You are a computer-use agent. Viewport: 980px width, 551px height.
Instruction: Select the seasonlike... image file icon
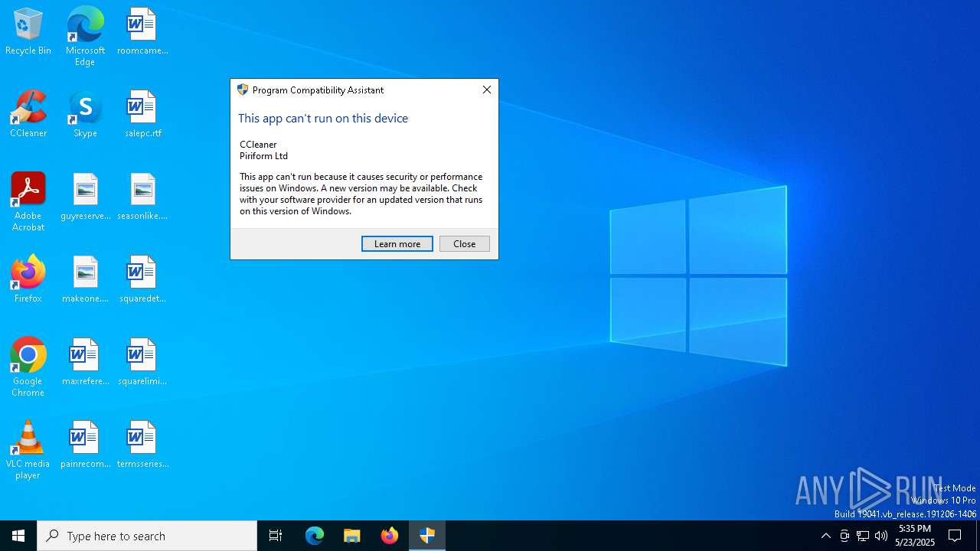(x=142, y=197)
